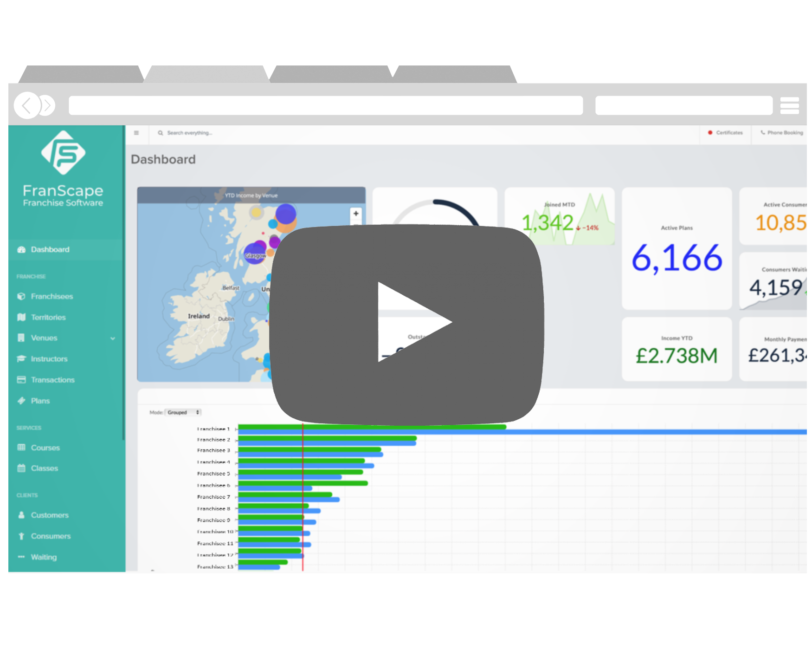The height and width of the screenshot is (650, 812).
Task: Open Certificates in the top bar
Action: [725, 133]
